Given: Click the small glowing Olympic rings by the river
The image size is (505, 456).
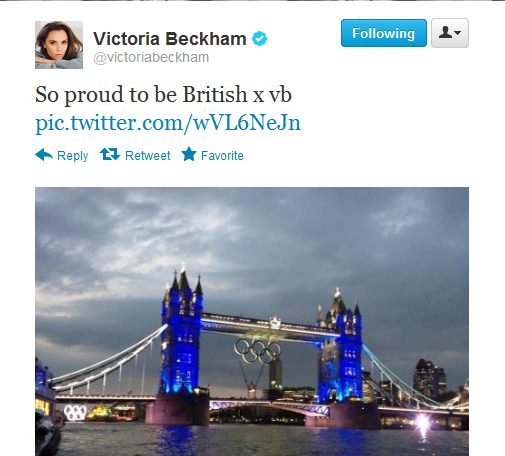Looking at the screenshot, I should (75, 412).
